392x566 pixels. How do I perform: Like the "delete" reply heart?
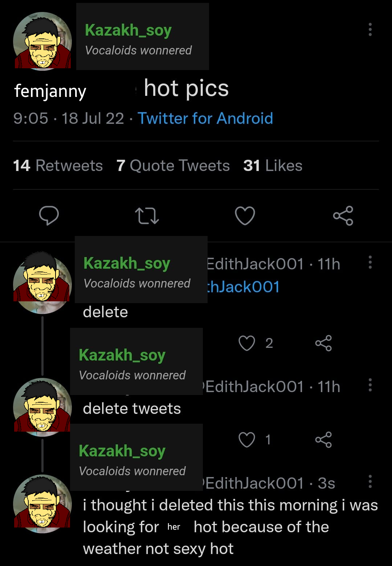pyautogui.click(x=247, y=343)
